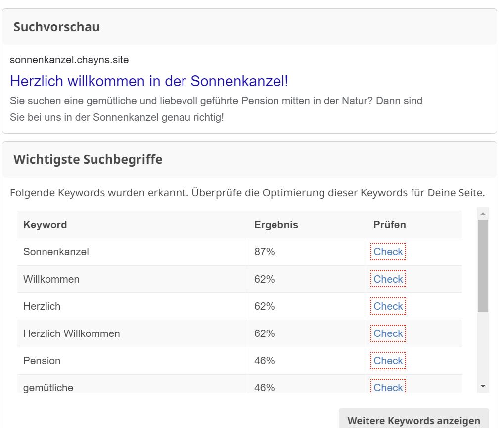Select the Herzlich Willkommen keyword cell
Viewport: 504px width, 428px height.
point(133,333)
